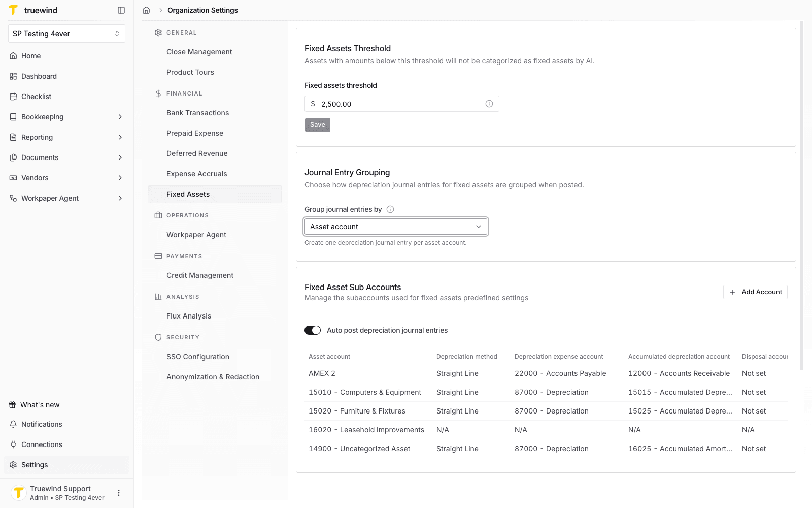The image size is (812, 508).
Task: Open Workpaper Agent under Operations
Action: (x=215, y=235)
